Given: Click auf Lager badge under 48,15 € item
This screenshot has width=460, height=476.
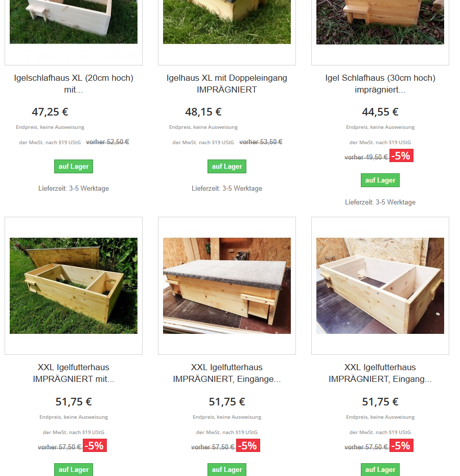Looking at the screenshot, I should 226,166.
